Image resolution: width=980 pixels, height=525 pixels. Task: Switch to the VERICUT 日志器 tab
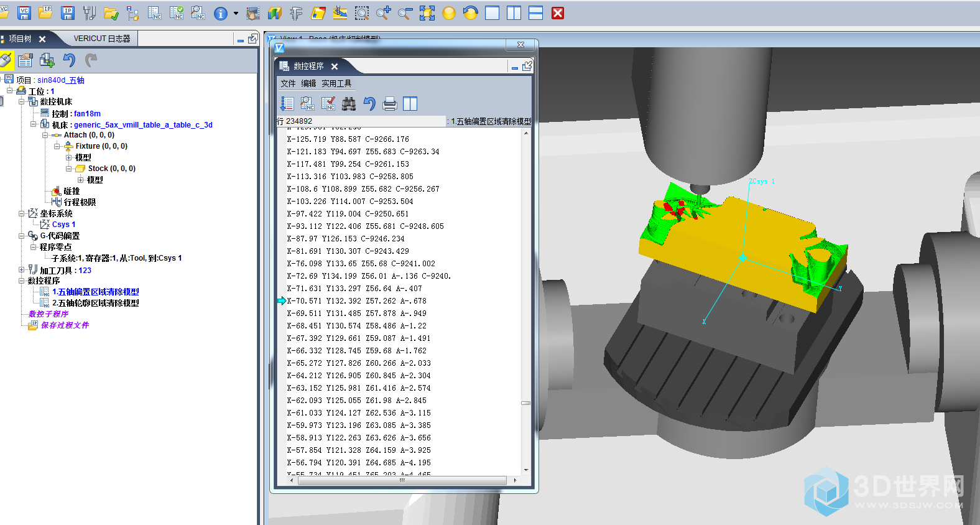[102, 39]
